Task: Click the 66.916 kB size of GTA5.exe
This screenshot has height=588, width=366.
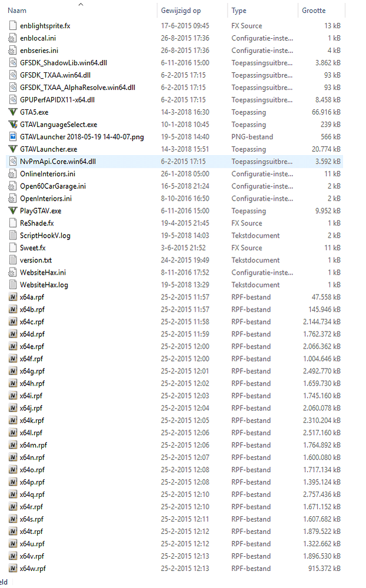Action: (x=326, y=112)
